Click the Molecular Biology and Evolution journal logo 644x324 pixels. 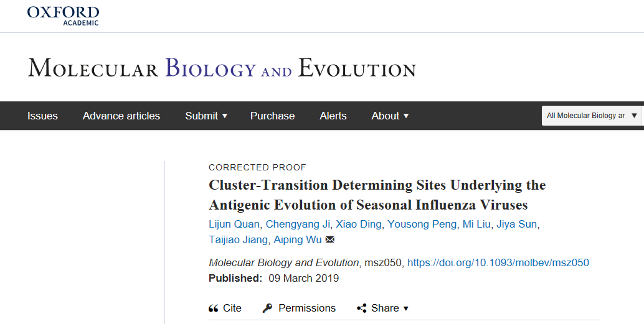222,68
